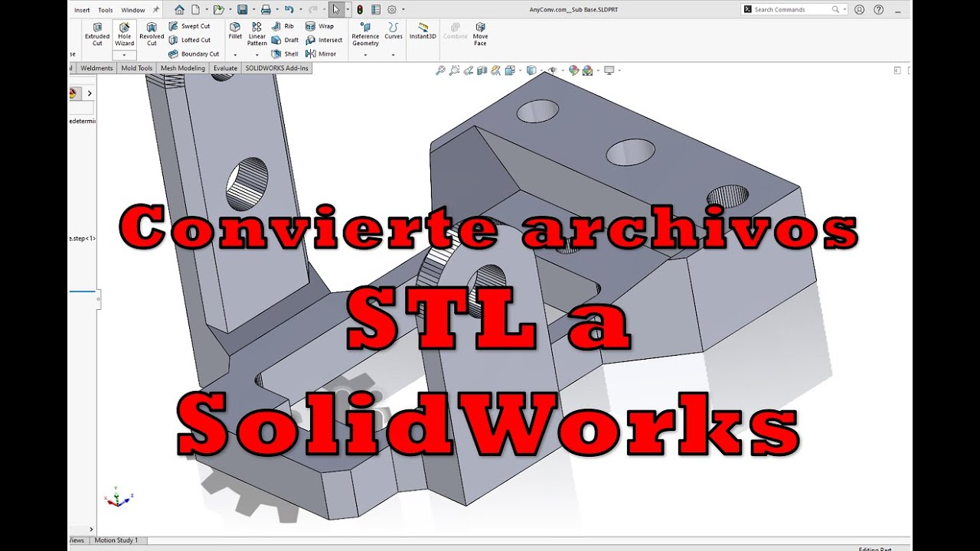
Task: Select the Revolved Cut tool
Action: coord(152,34)
